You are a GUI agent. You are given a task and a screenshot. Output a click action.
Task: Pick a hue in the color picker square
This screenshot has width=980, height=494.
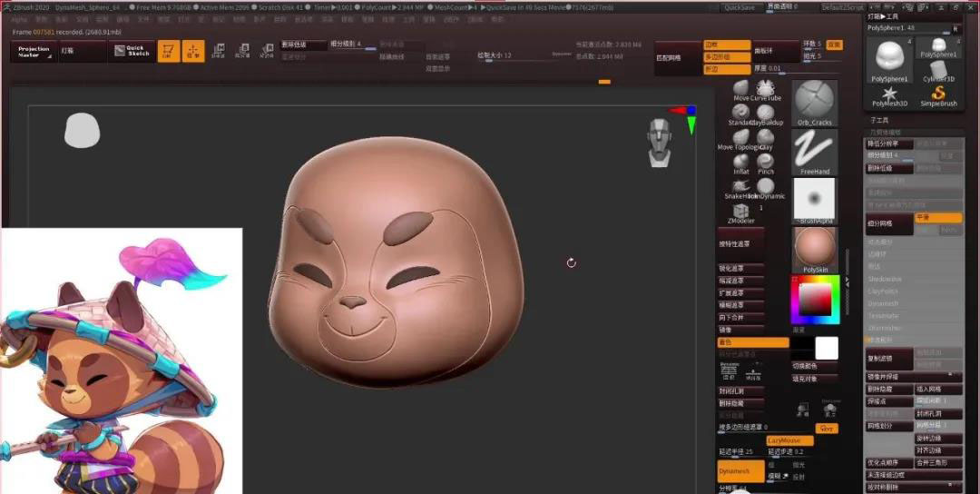click(814, 300)
